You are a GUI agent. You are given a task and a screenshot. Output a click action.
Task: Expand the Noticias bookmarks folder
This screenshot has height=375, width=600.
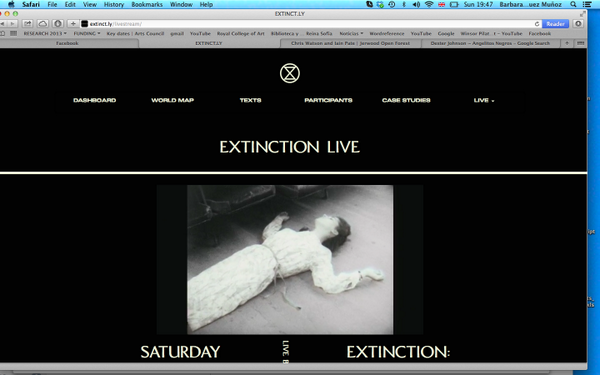[x=351, y=34]
